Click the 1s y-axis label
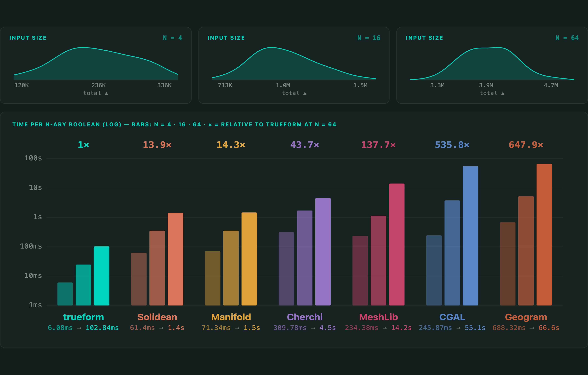The image size is (588, 375). coord(37,217)
